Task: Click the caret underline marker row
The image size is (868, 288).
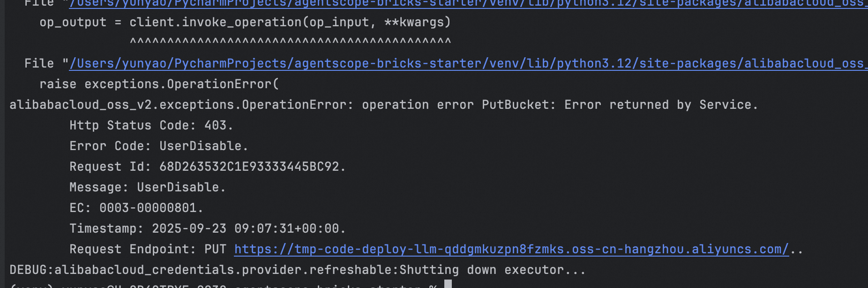Action: 290,42
